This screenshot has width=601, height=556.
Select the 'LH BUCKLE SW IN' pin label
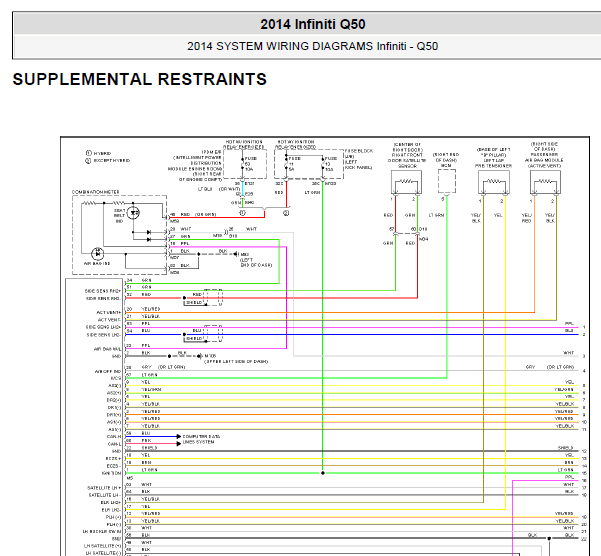102,531
